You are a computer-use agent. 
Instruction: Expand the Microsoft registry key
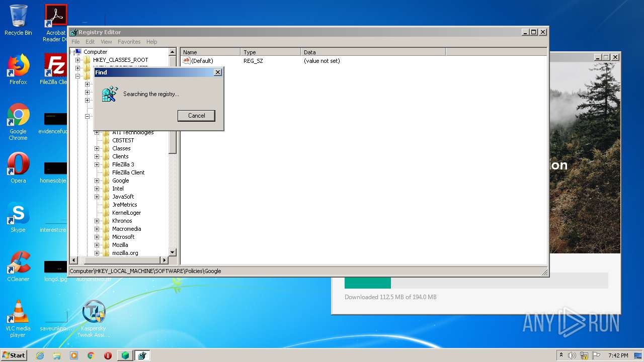tap(97, 237)
